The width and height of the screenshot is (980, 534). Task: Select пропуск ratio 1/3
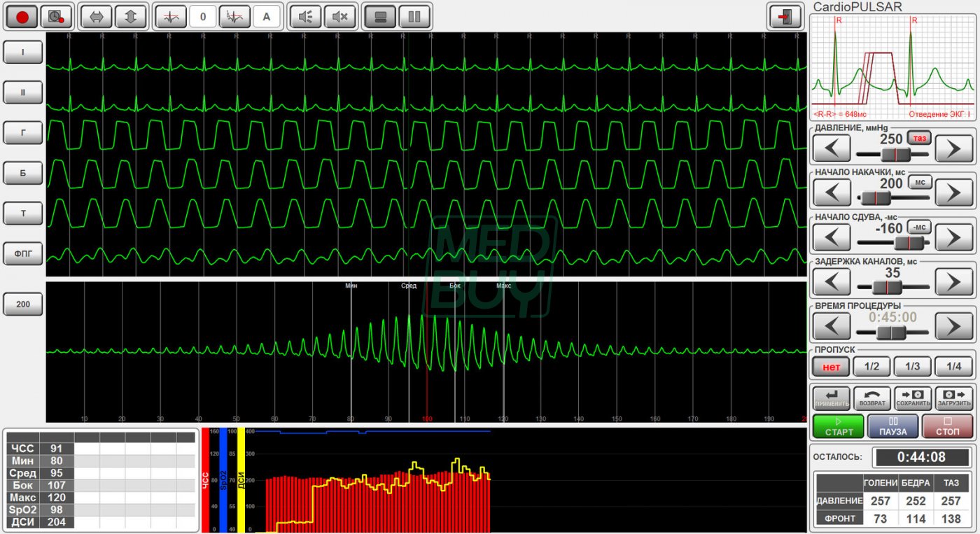click(913, 365)
